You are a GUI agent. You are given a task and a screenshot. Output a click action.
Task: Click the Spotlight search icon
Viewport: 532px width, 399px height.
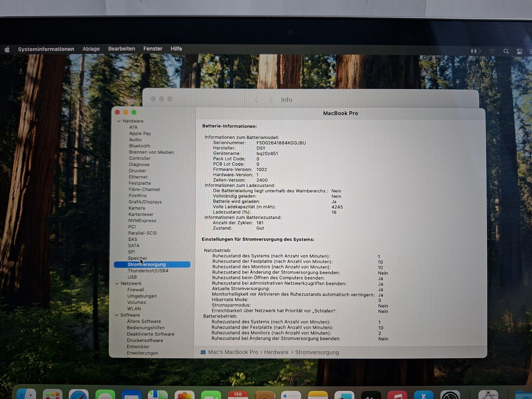pos(506,51)
